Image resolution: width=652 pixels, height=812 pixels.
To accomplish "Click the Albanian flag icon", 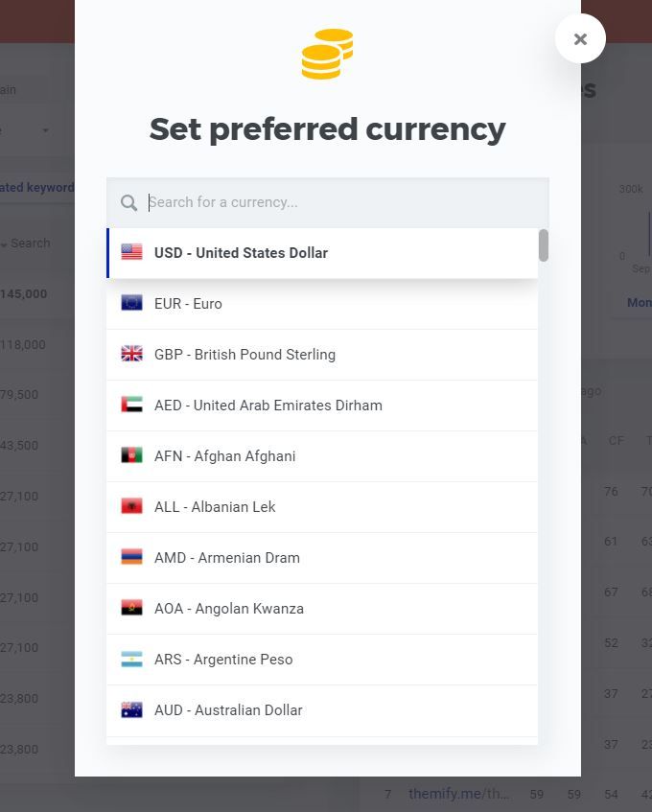I will pyautogui.click(x=131, y=506).
